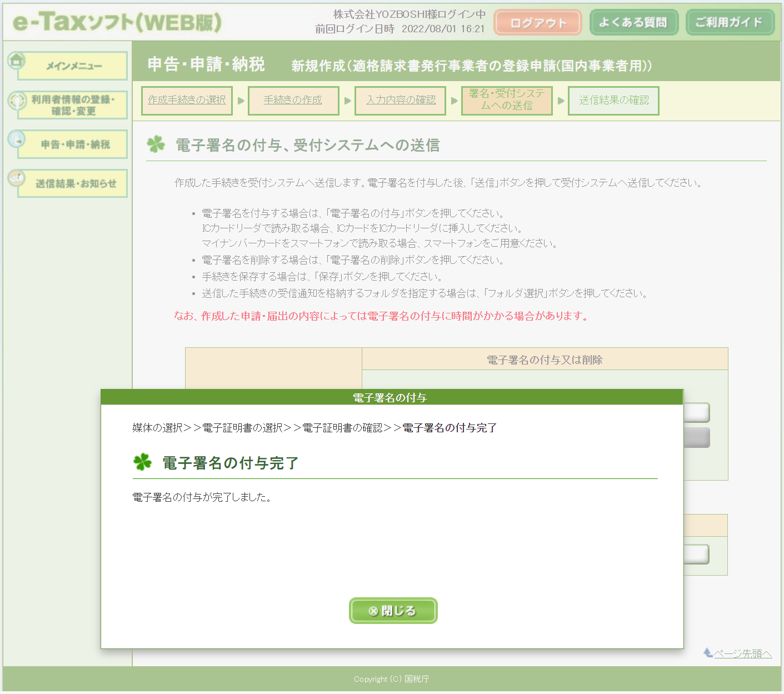
Task: Click the home icon beside メインメニュー
Action: coord(17,60)
